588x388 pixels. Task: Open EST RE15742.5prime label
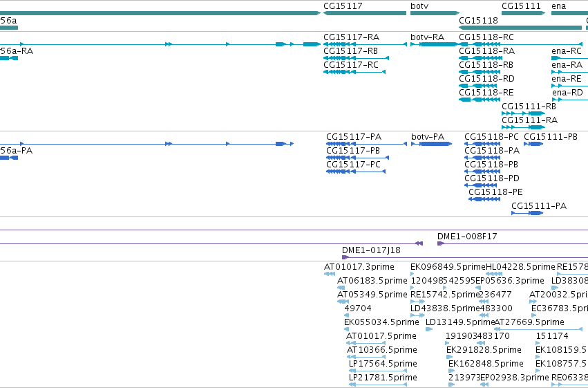[x=445, y=295]
